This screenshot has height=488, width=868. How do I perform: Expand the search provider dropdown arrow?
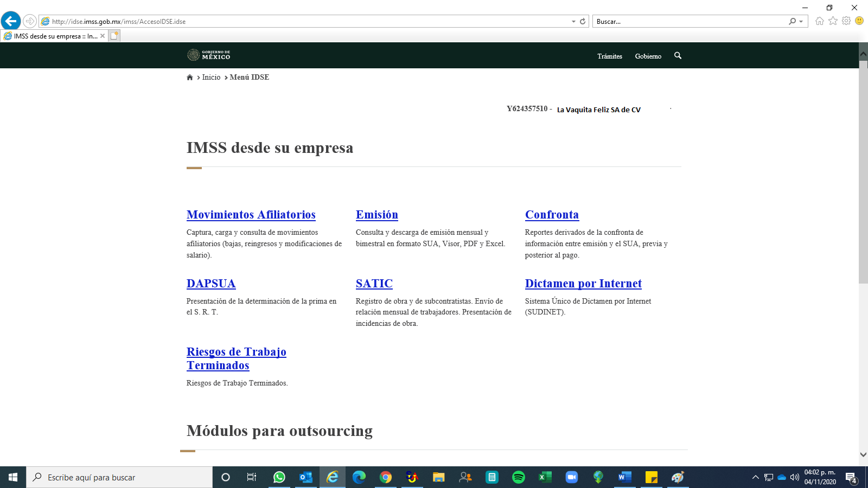801,22
